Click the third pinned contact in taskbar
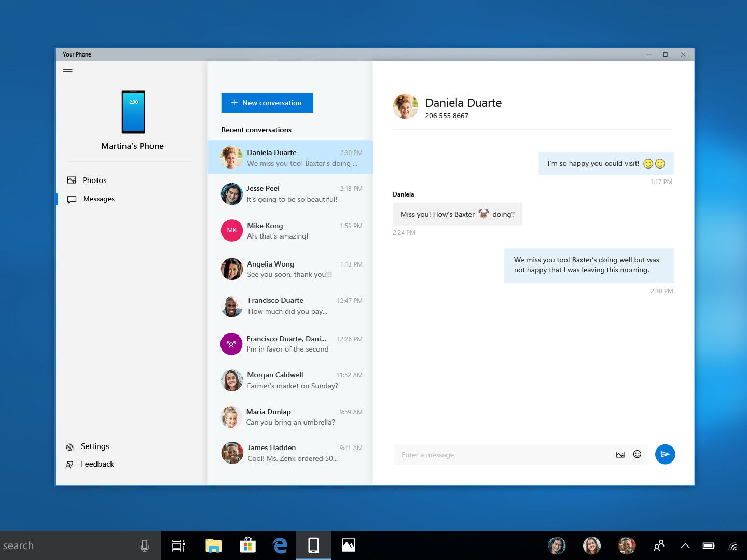The width and height of the screenshot is (747, 560). (627, 545)
